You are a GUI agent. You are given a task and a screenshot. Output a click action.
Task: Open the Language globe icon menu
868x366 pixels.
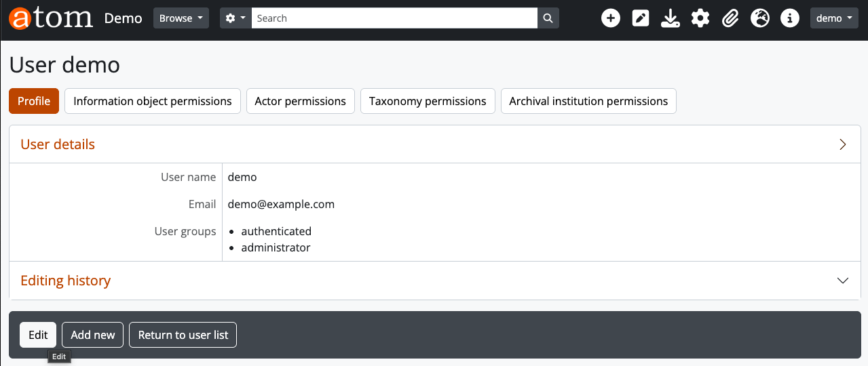point(760,18)
